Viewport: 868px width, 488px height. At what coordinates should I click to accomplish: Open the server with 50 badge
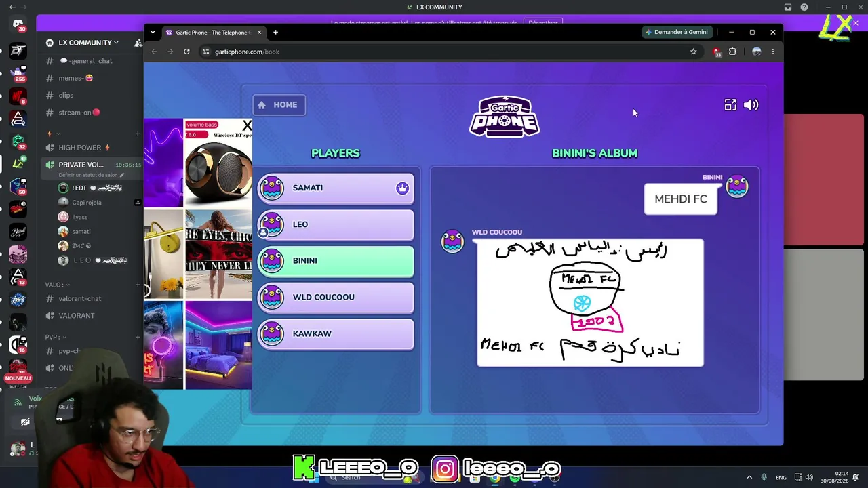pos(18,186)
